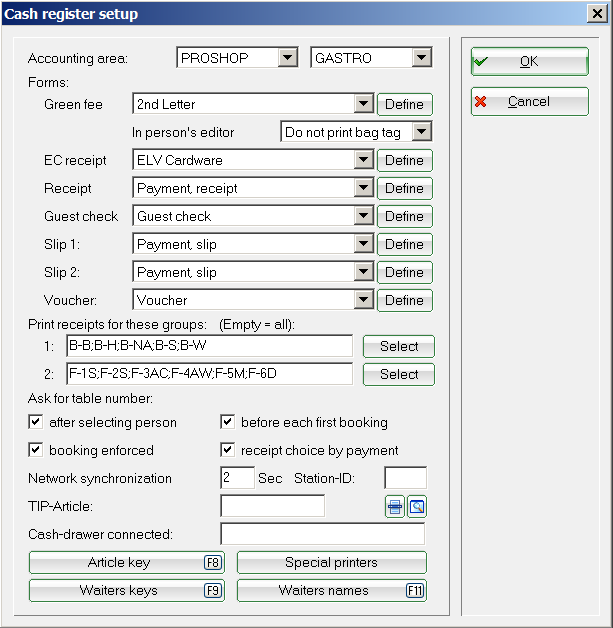The height and width of the screenshot is (628, 613).
Task: Toggle the 'after selecting person' checkbox
Action: 37,422
